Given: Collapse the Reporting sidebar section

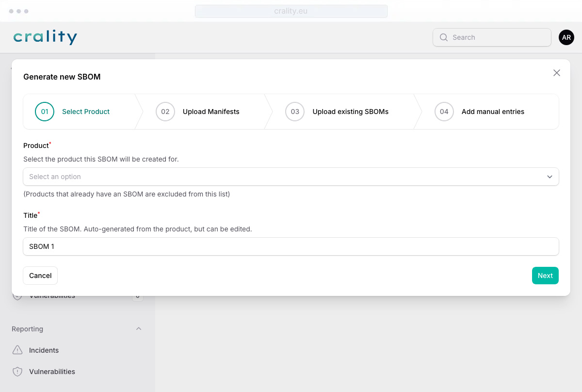Looking at the screenshot, I should [139, 329].
